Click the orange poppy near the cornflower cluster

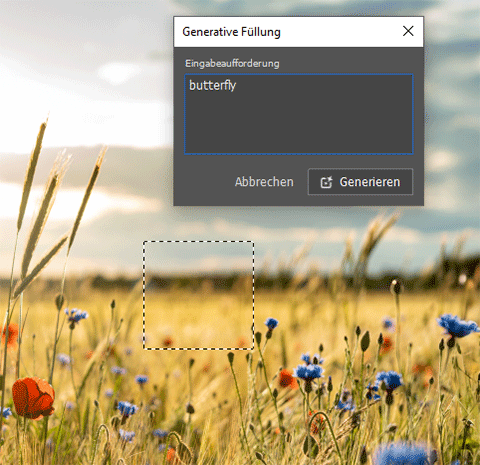pos(287,379)
